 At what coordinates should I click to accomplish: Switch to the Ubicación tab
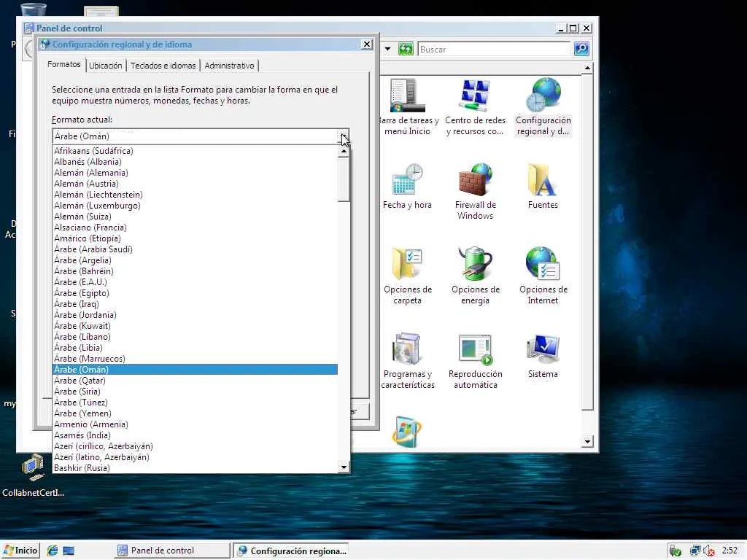coord(105,66)
